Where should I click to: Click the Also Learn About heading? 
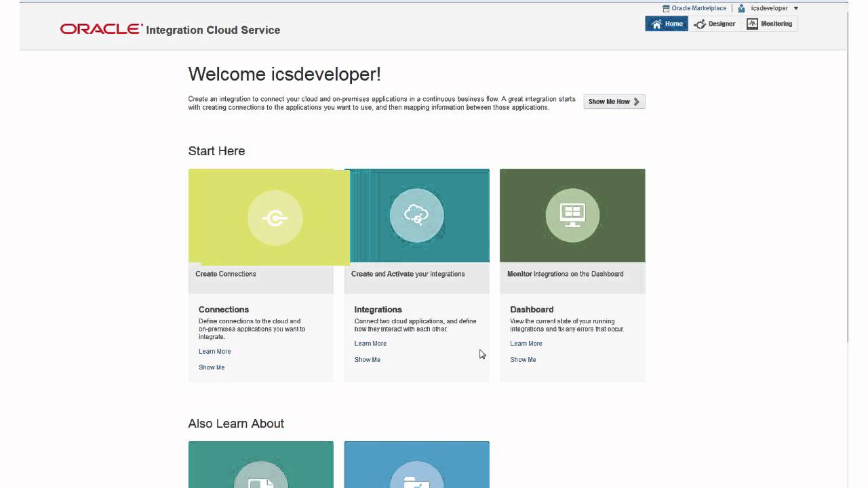(x=236, y=424)
